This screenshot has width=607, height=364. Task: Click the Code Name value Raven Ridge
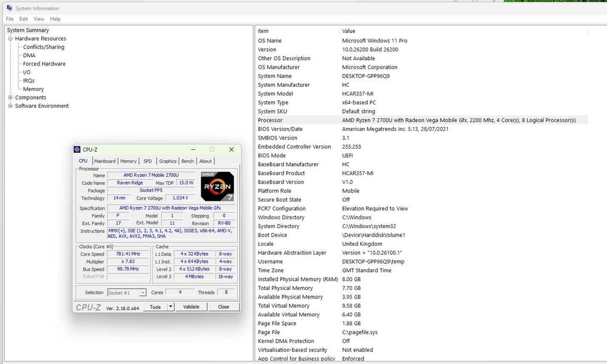[x=130, y=183]
